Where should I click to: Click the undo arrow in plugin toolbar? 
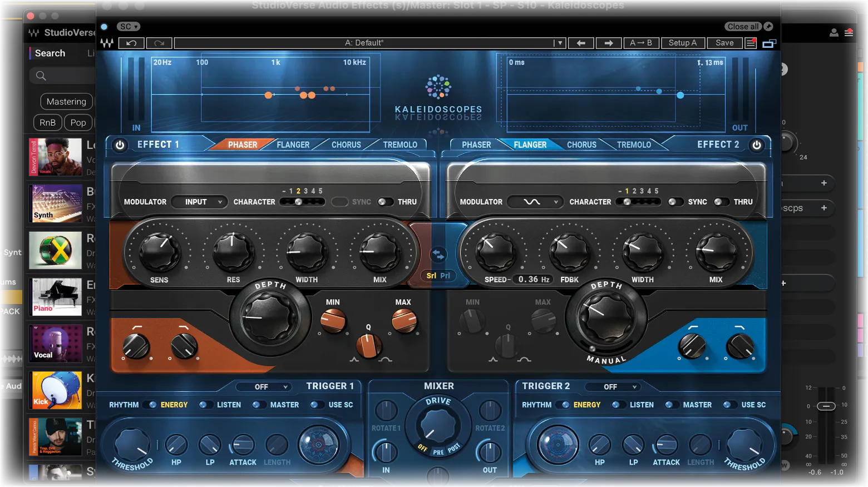(x=131, y=43)
